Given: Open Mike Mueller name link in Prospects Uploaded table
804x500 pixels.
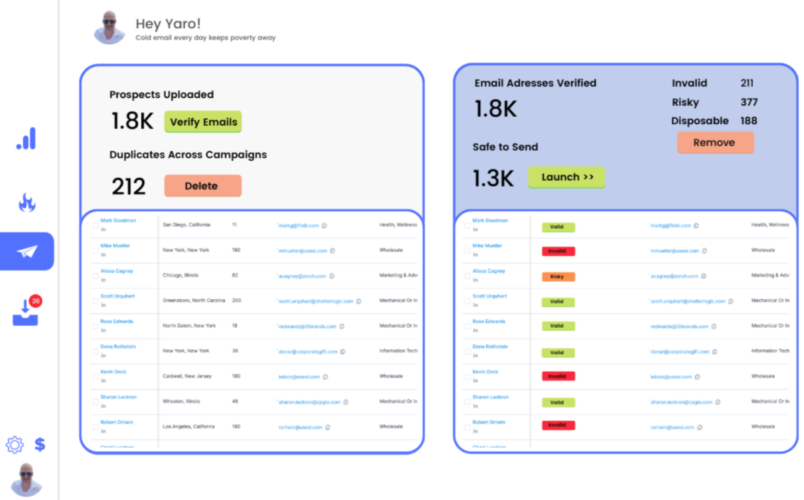Looking at the screenshot, I should coord(115,246).
